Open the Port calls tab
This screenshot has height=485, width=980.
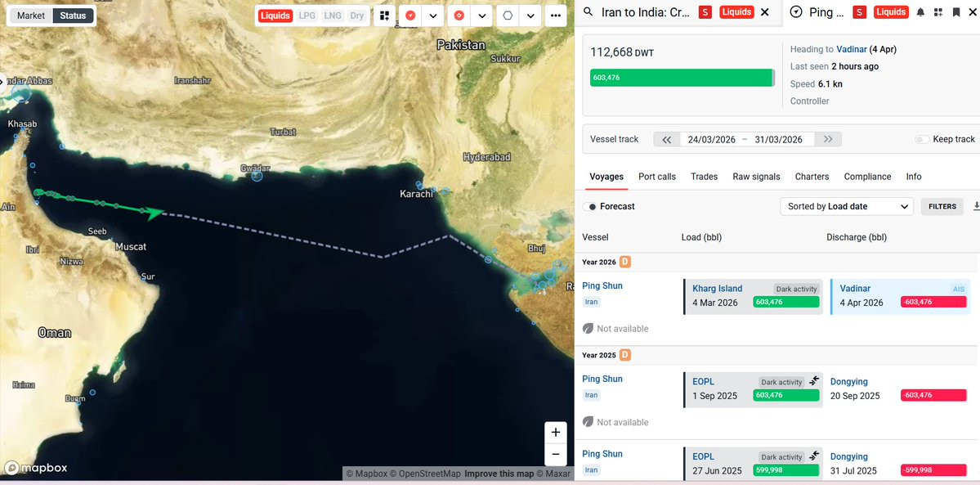pos(657,177)
